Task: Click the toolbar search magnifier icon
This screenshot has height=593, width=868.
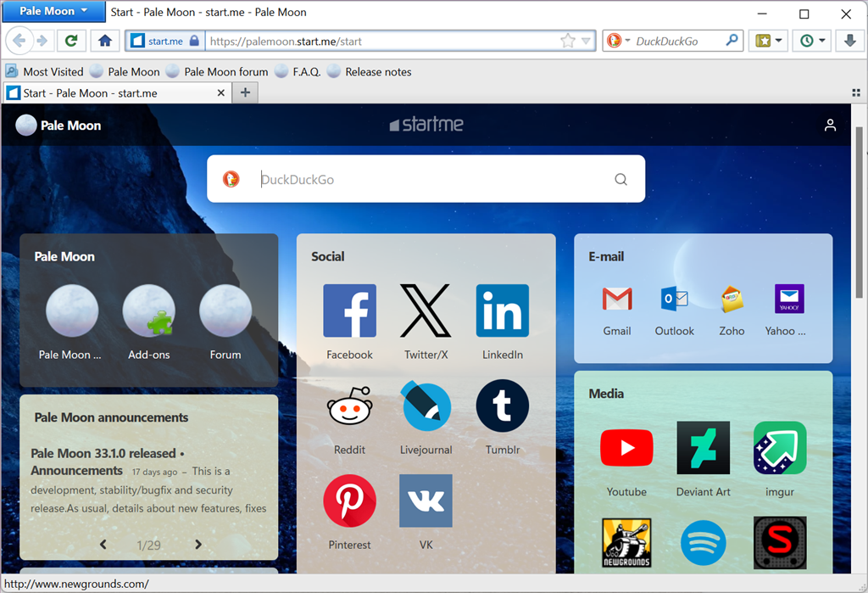Action: click(x=732, y=40)
